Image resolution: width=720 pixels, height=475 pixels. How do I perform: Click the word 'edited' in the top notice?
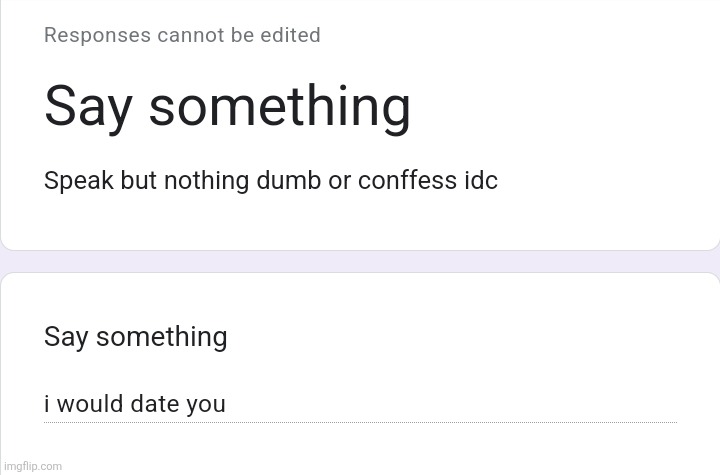289,35
